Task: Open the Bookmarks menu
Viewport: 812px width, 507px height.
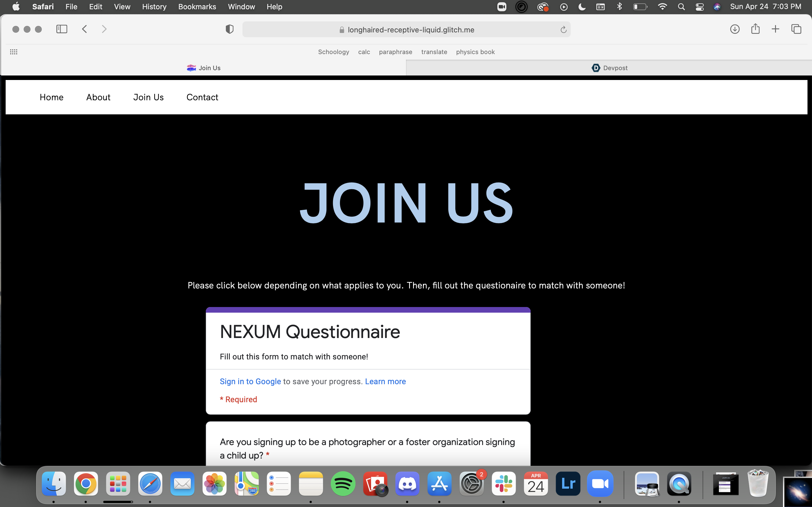Action: tap(197, 7)
